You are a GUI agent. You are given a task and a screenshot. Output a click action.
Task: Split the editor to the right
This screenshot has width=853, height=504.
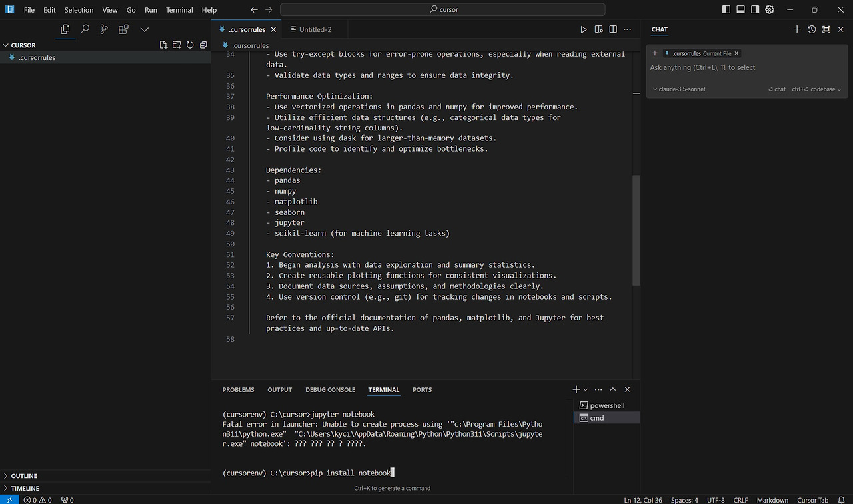[x=613, y=29]
